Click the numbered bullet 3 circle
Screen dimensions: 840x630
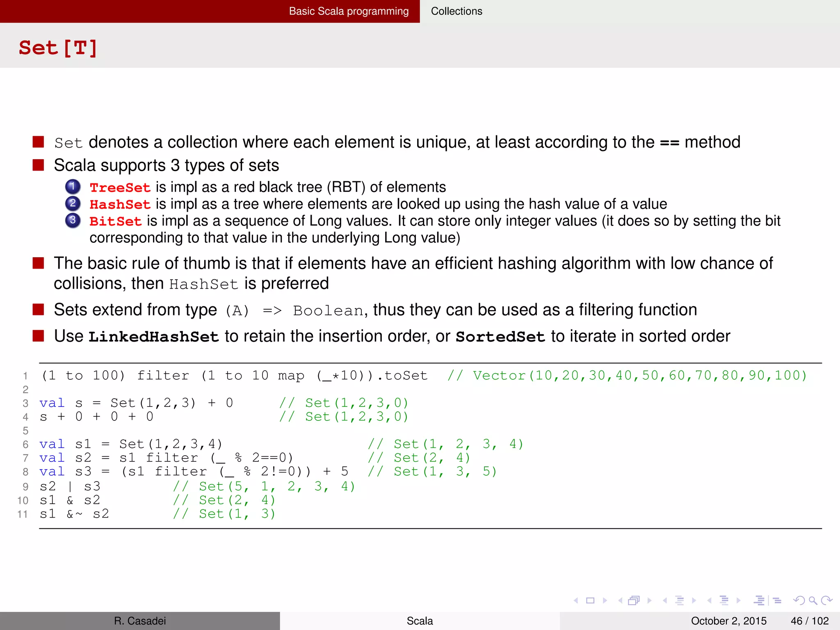(x=73, y=220)
